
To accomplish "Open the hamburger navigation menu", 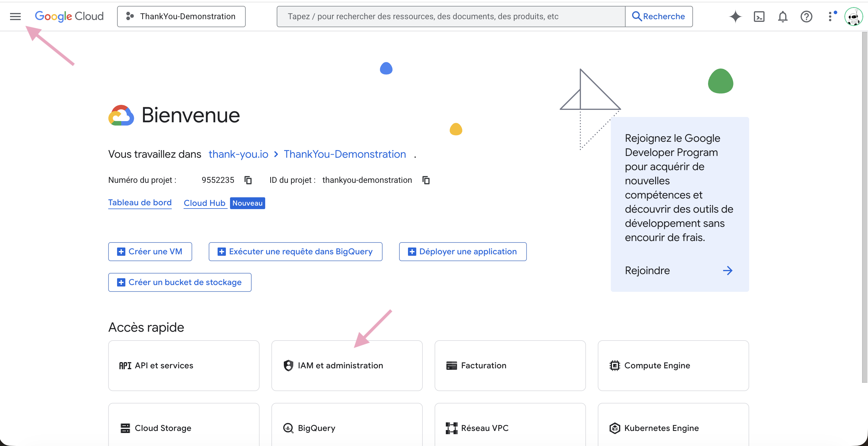I will [x=15, y=16].
